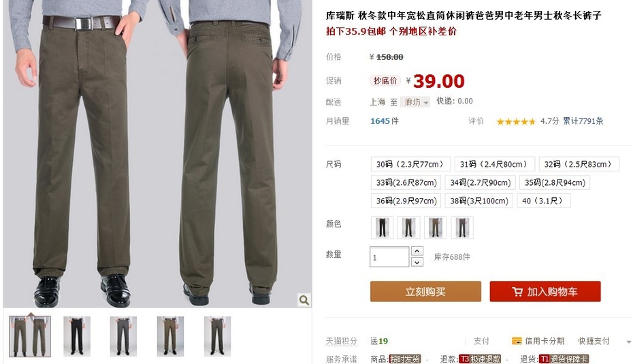
Task: Increase quantity with the up arrow
Action: 417,251
